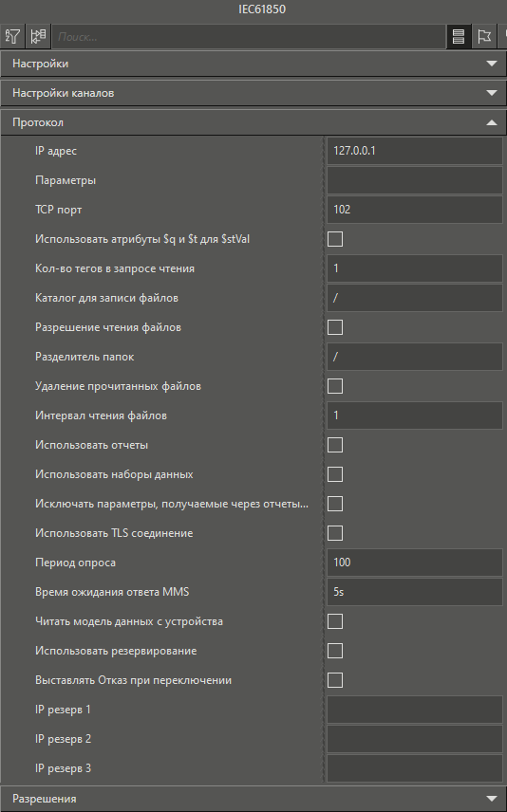Screen dimensions: 507x812
Task: Edit Разделитель папок field
Action: point(415,357)
